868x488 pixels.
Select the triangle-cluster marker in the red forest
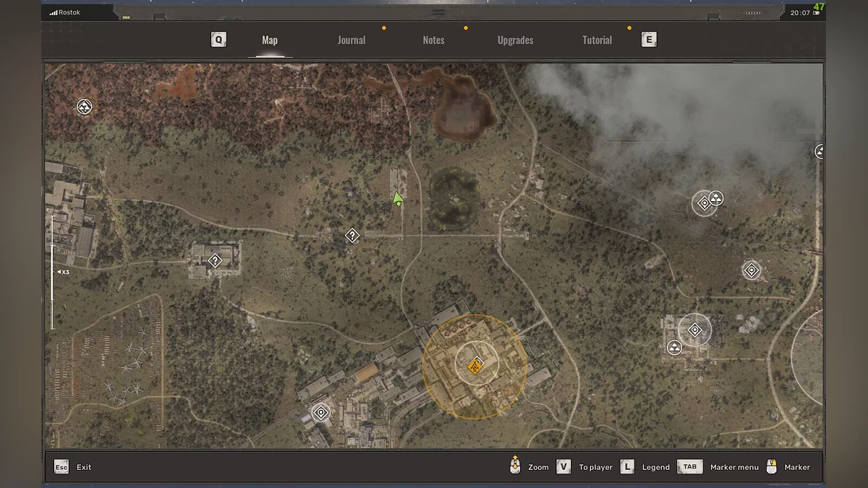coord(85,108)
